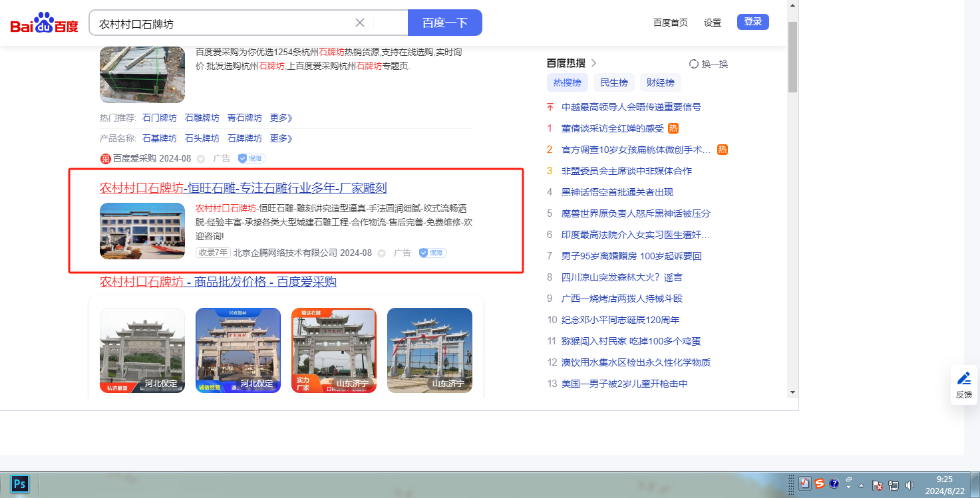The width and height of the screenshot is (980, 498).
Task: Show hidden tray icons arrow
Action: pos(862,485)
